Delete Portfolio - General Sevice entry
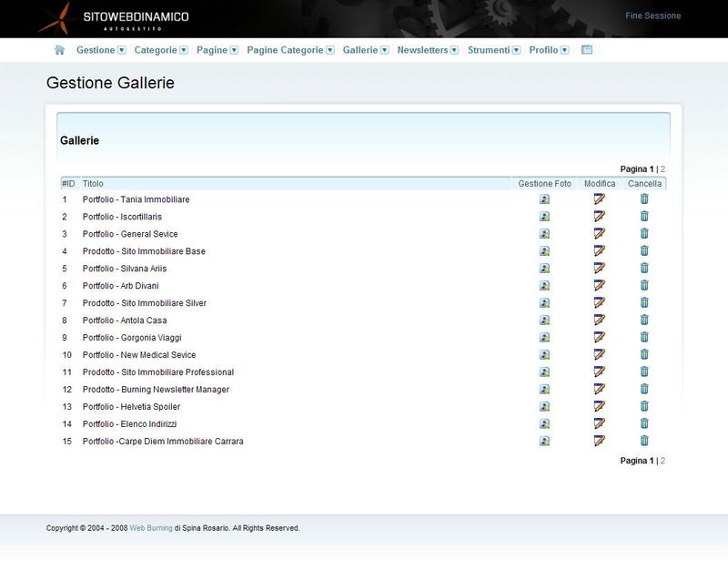The image size is (728, 570). tap(644, 234)
